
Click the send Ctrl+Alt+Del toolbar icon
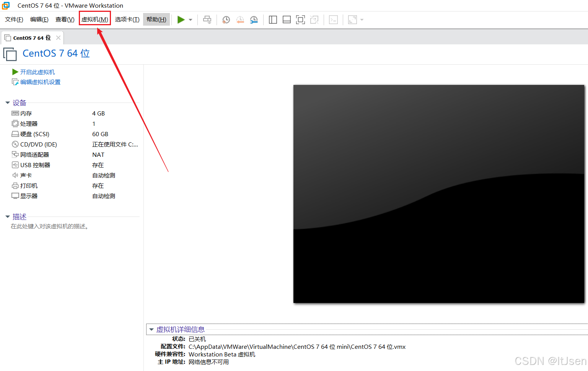(207, 20)
